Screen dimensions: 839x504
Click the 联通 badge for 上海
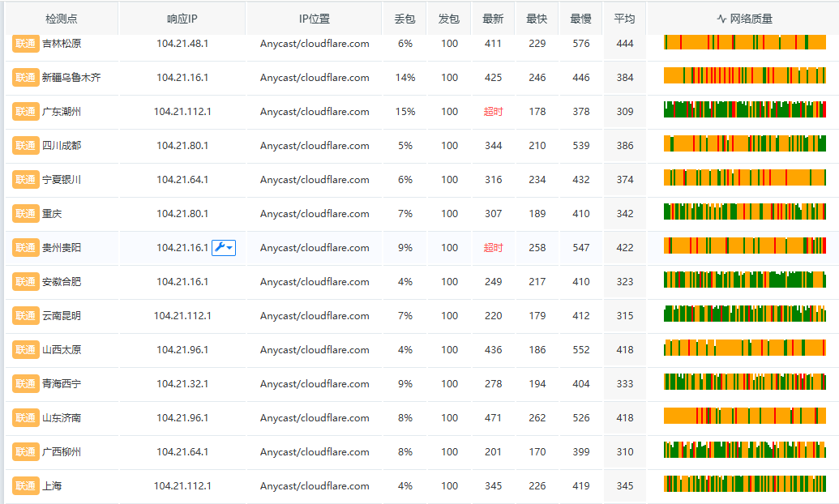(x=25, y=486)
